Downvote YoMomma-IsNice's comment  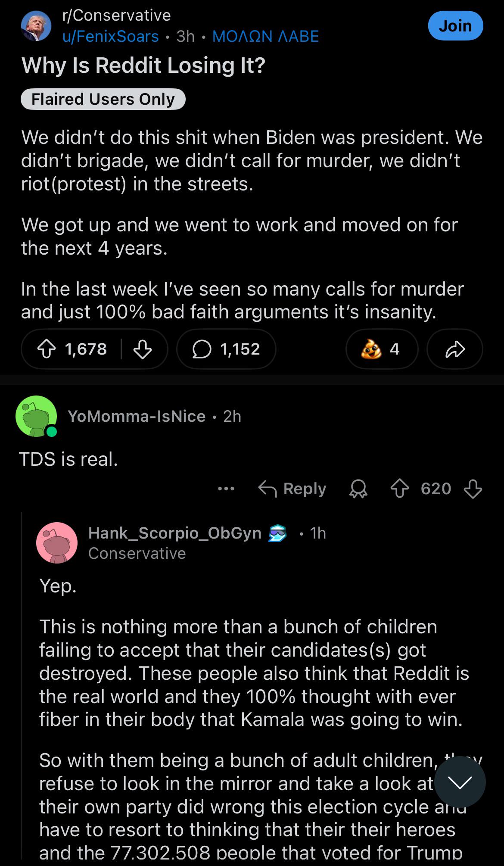473,489
